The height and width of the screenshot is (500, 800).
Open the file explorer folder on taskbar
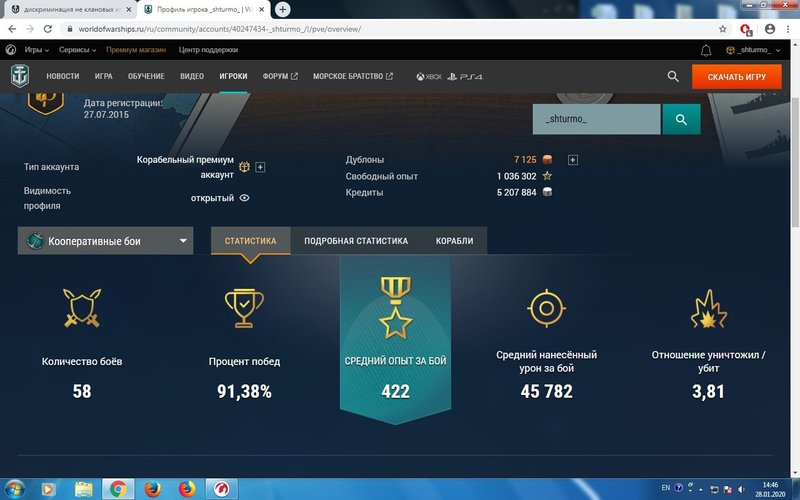(83, 489)
